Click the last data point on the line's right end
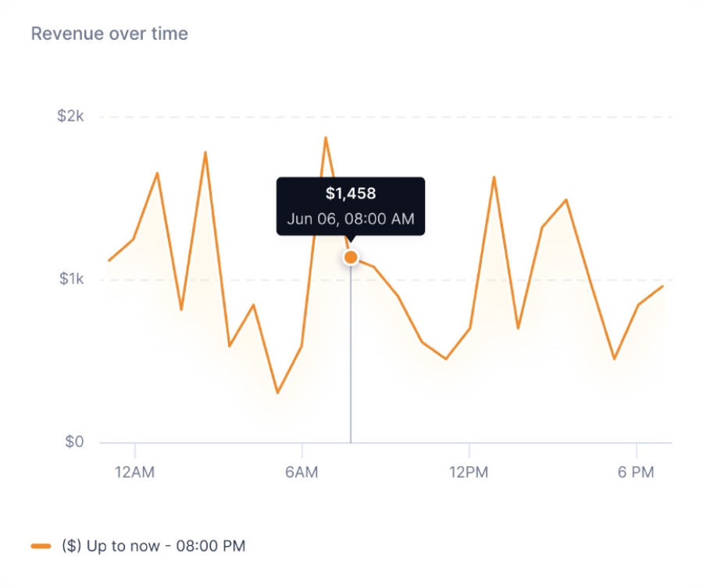Screen dimensions: 703x588 pyautogui.click(x=662, y=286)
